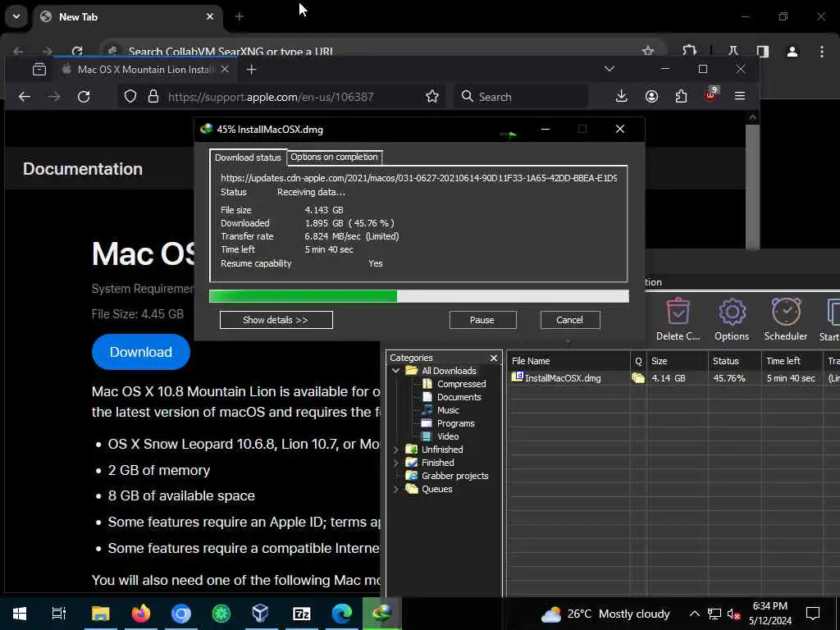Open 7-Zip from taskbar
Image resolution: width=840 pixels, height=630 pixels.
pos(302,614)
